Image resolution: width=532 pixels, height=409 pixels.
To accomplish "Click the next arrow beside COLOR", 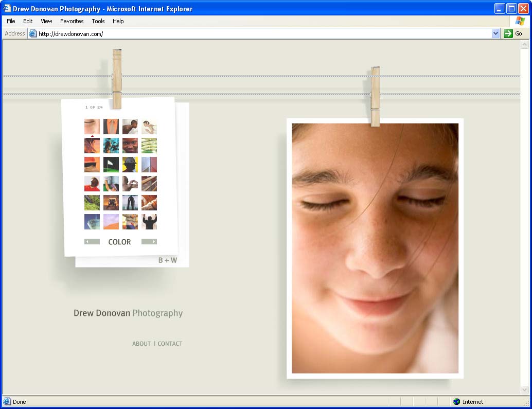I will click(x=149, y=241).
